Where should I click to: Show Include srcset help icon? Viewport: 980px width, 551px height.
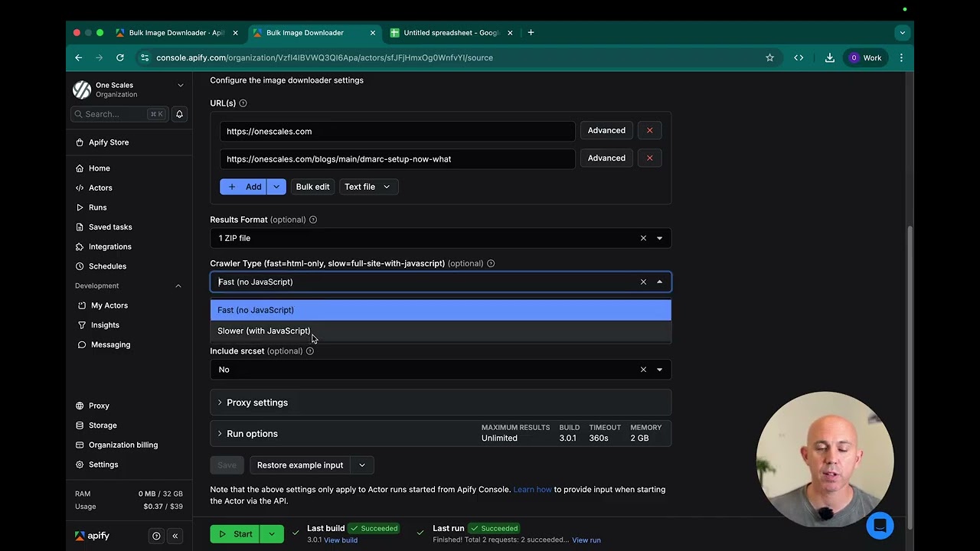tap(310, 351)
